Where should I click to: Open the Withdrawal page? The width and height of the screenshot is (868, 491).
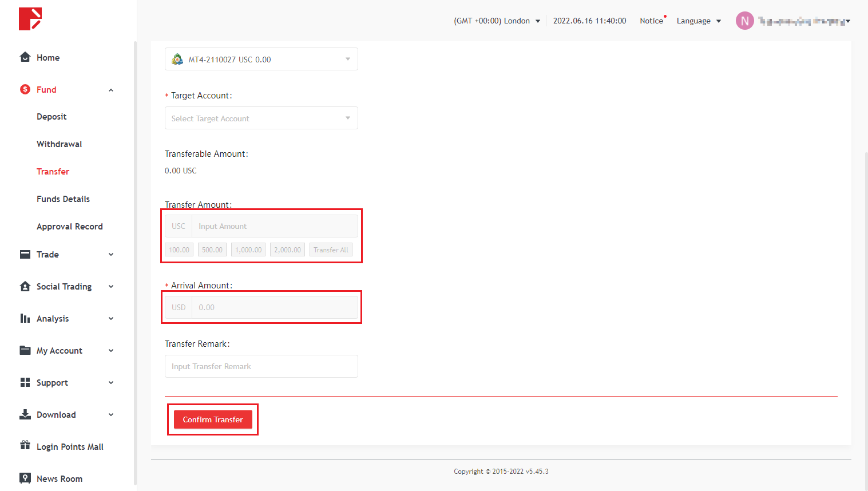(60, 144)
